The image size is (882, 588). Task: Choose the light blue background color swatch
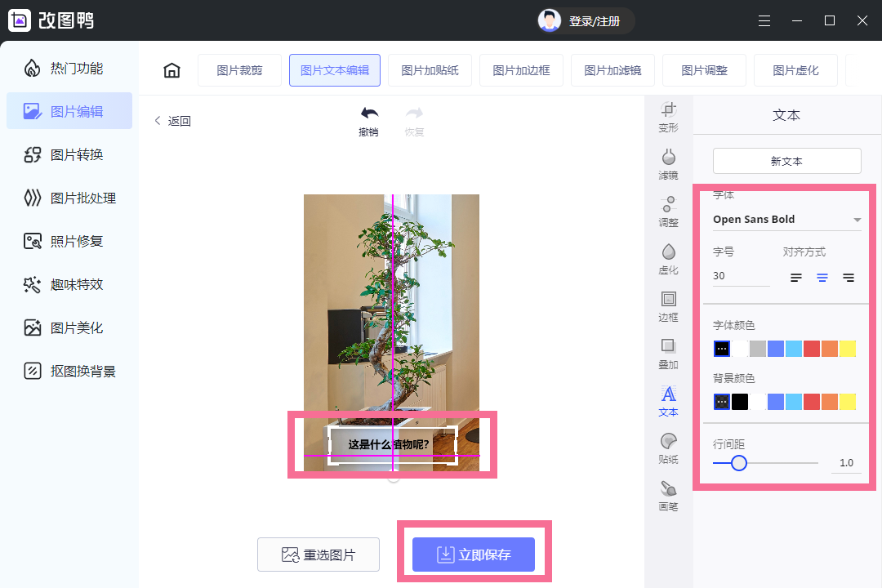pyautogui.click(x=794, y=402)
